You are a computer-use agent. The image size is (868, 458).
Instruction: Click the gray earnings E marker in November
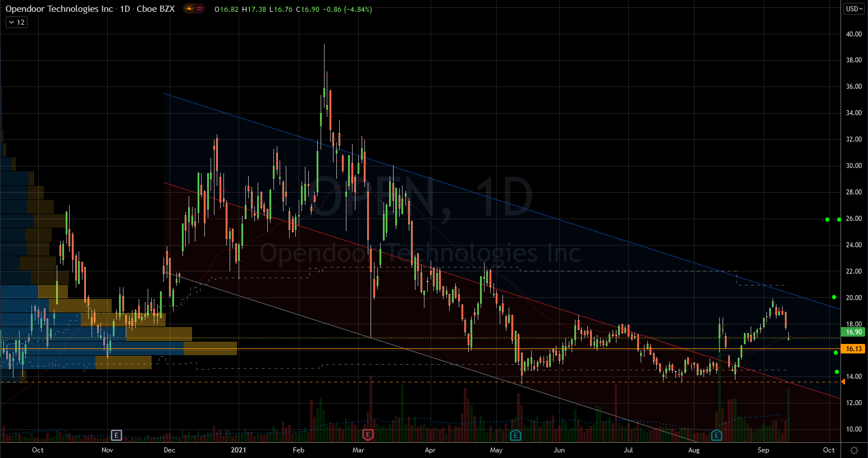pos(116,435)
